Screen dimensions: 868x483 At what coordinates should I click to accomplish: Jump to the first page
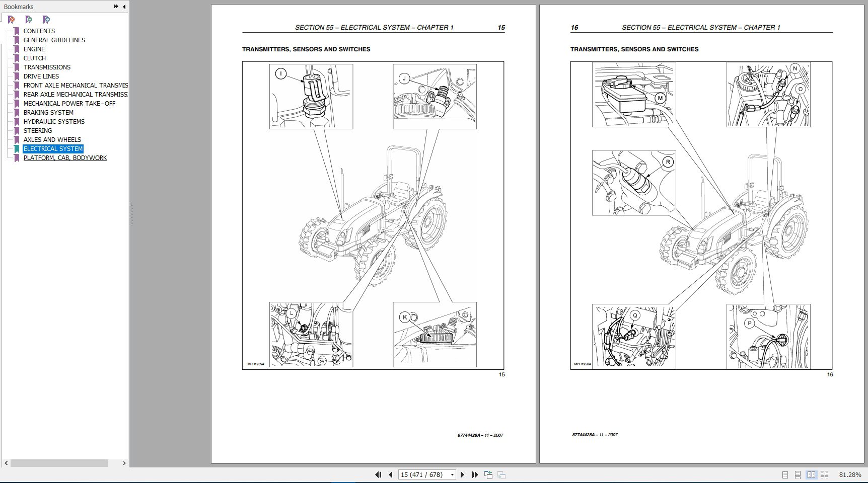pyautogui.click(x=378, y=474)
